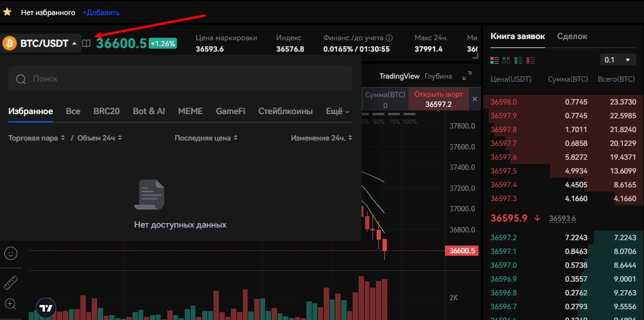Click the favorites star icon
The image size is (644, 320).
[8, 12]
